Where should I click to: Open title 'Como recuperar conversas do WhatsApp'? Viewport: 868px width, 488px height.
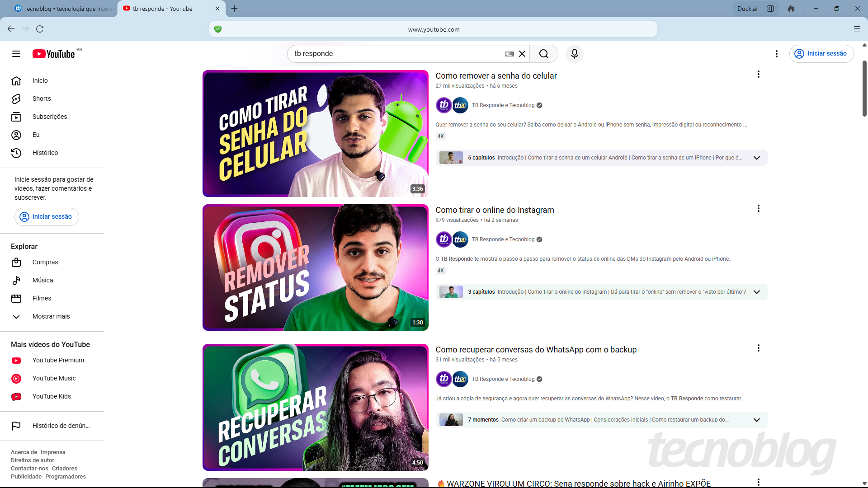pyautogui.click(x=536, y=350)
